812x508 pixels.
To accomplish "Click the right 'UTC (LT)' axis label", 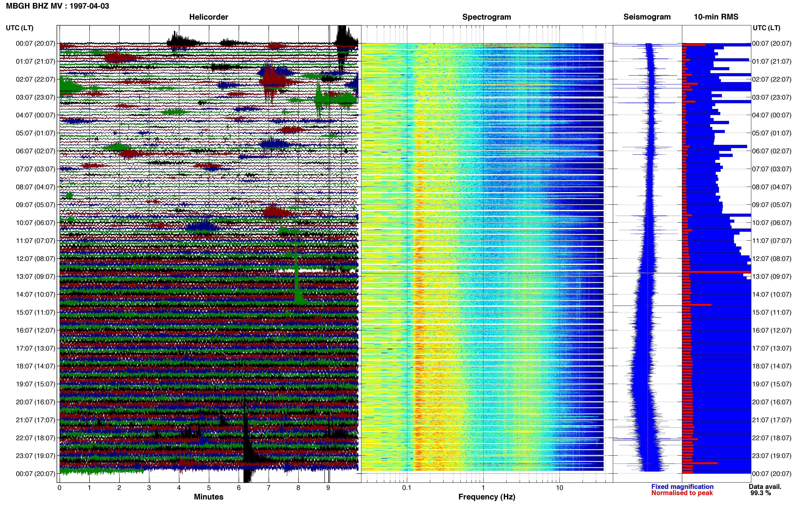I will coord(766,28).
